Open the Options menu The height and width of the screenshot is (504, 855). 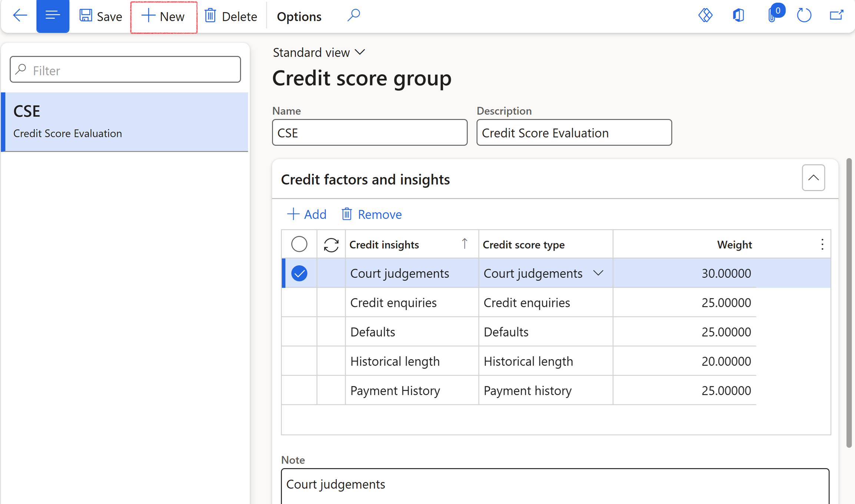click(x=299, y=16)
